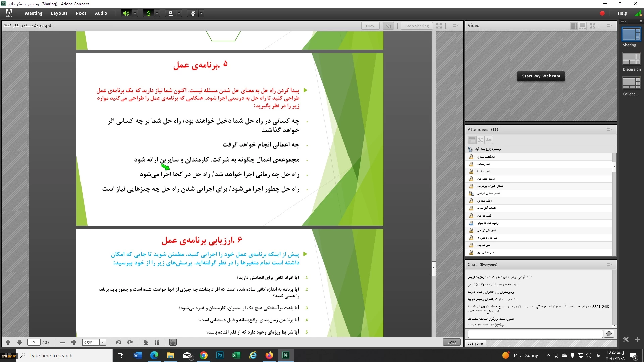The height and width of the screenshot is (362, 644).
Task: Open the raise hand status dropdown arrow
Action: click(x=201, y=13)
